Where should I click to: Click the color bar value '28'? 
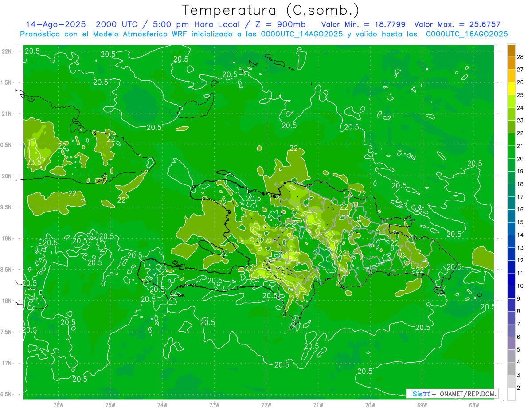[x=520, y=57]
